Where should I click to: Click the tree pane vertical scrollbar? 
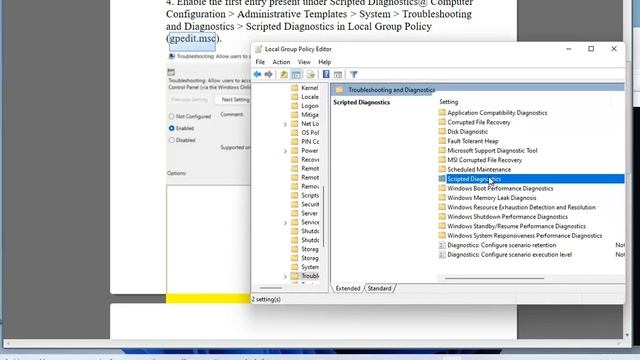click(x=324, y=216)
